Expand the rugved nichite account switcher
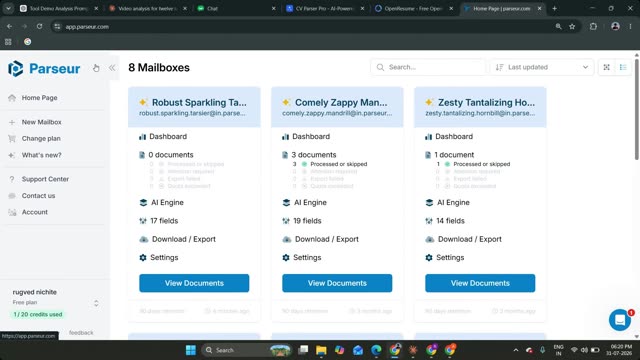The image size is (640, 360). pos(96,303)
